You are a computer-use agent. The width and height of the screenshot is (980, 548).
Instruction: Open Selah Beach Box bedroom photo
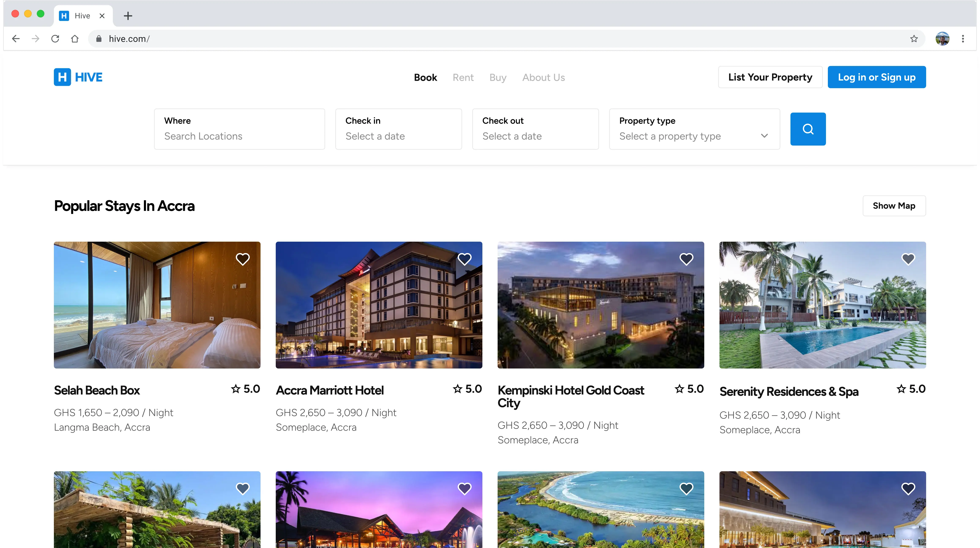[x=157, y=305]
